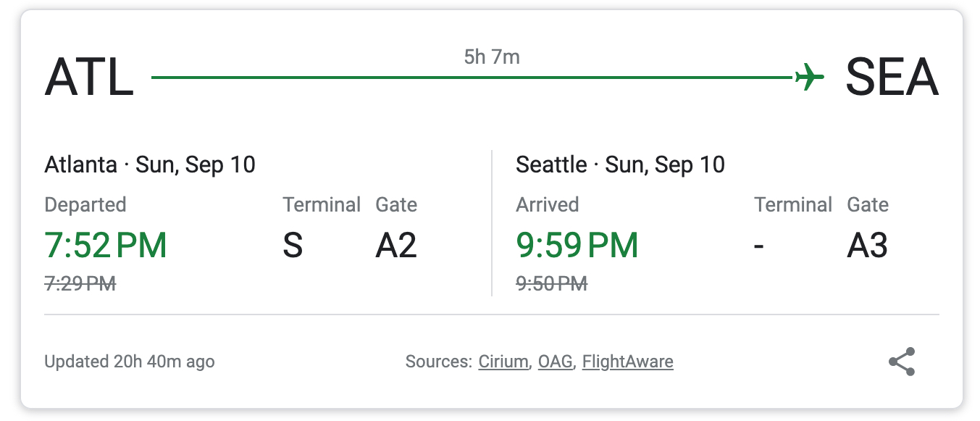Click the share icon
The height and width of the screenshot is (421, 980).
click(902, 362)
